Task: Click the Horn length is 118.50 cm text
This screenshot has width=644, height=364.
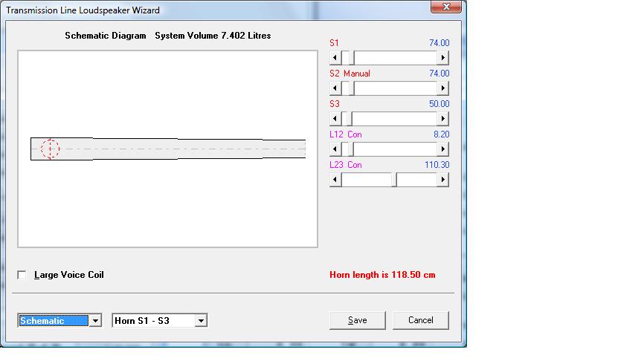Action: pos(382,275)
